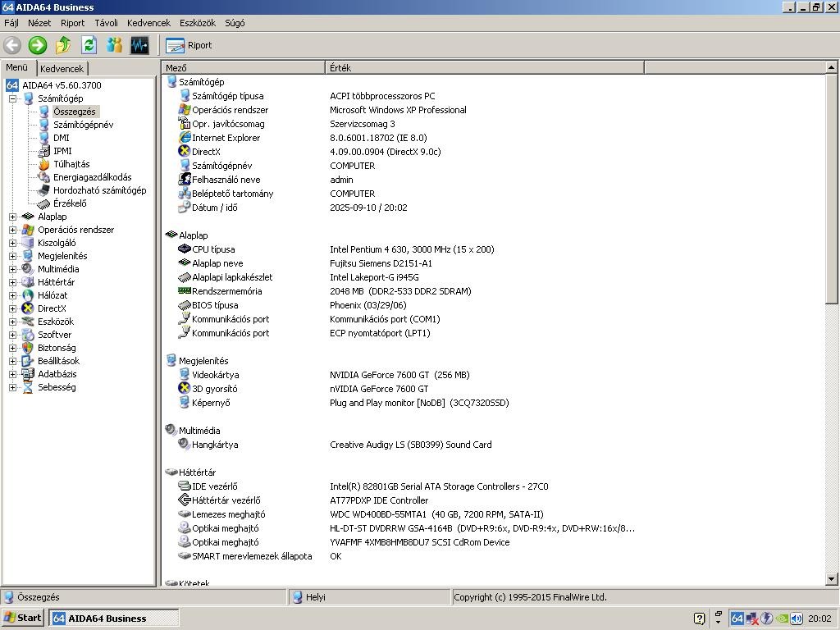This screenshot has height=630, width=840.
Task: Click Fujitsu Siemens D2151-A1 motherboard value
Action: coord(381,263)
